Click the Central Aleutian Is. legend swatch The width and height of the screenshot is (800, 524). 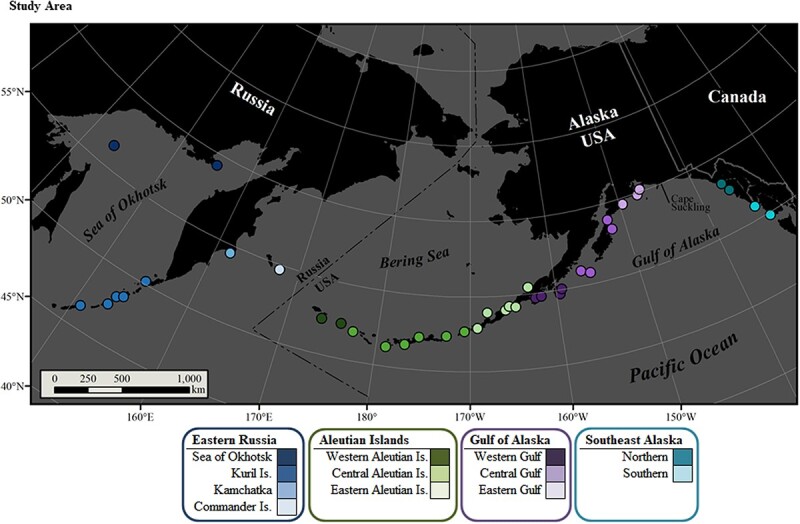(440, 473)
